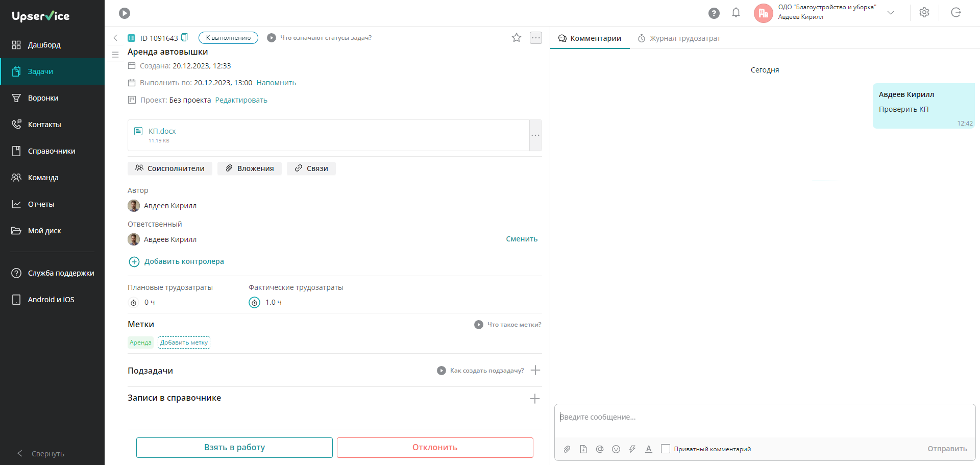Open the task statuses help video link

point(320,38)
